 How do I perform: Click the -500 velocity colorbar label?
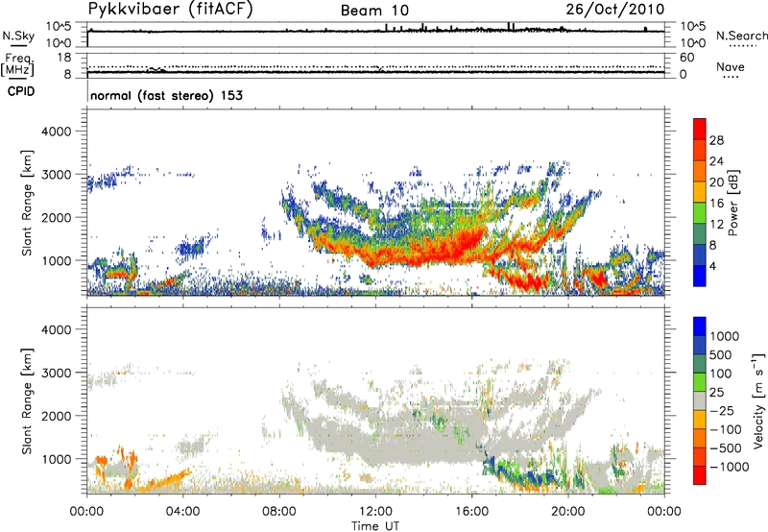coord(725,448)
